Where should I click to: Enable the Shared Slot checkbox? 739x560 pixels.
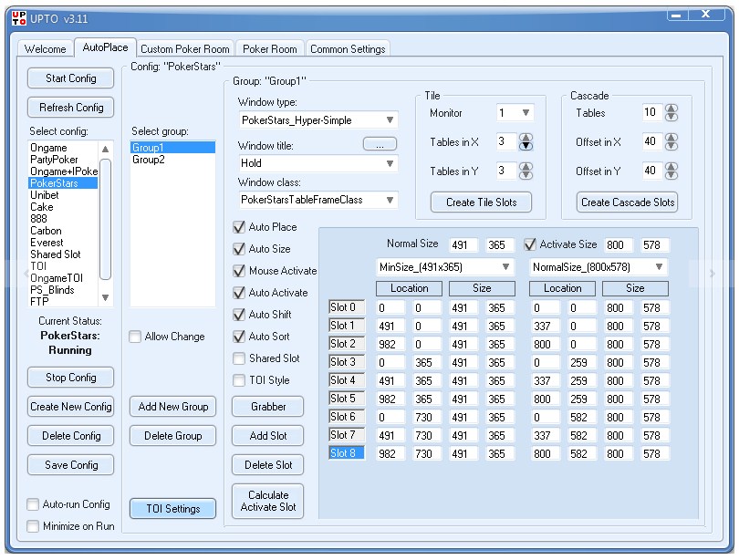click(x=239, y=358)
